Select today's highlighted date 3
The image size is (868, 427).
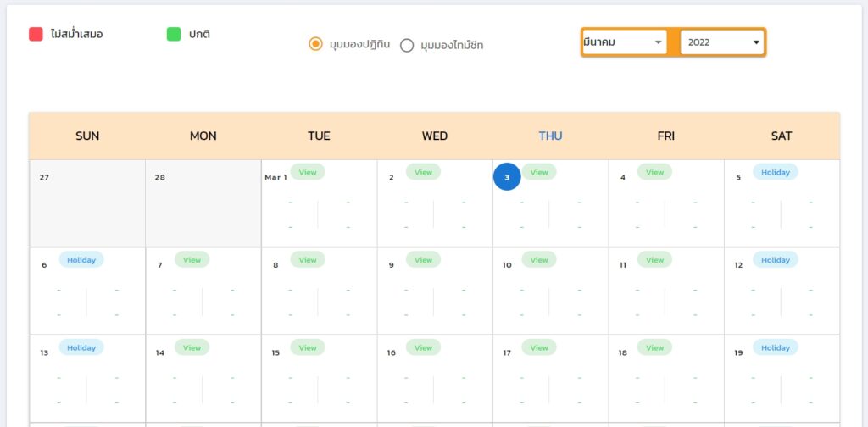507,177
